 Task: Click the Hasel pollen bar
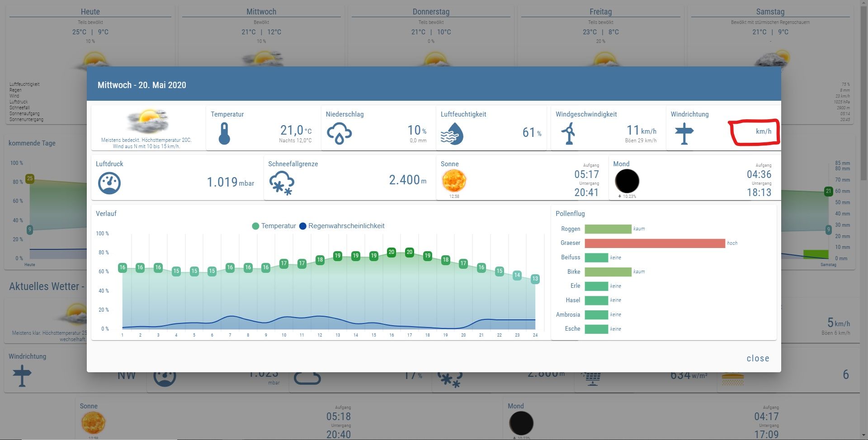coord(596,300)
